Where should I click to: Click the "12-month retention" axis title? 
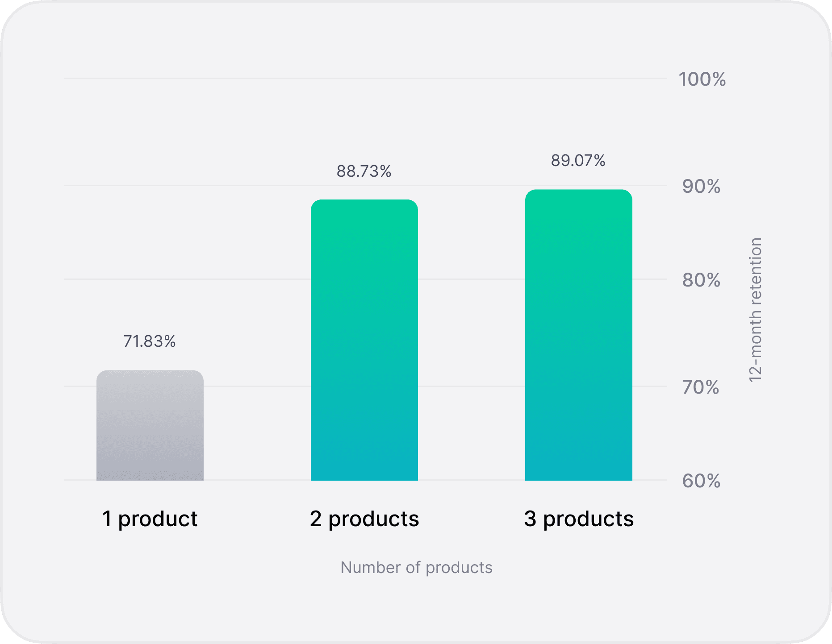tap(755, 310)
